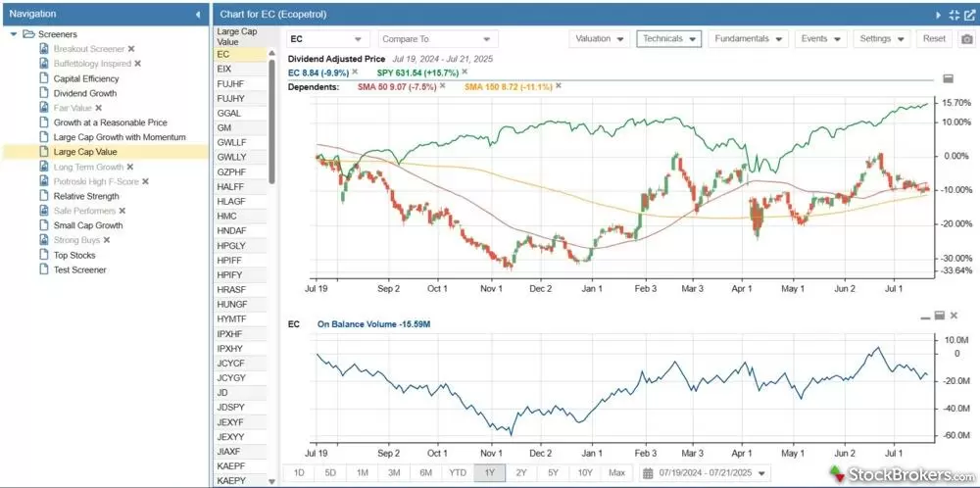This screenshot has width=980, height=488.
Task: Switch chart range to 10Y
Action: pos(586,473)
